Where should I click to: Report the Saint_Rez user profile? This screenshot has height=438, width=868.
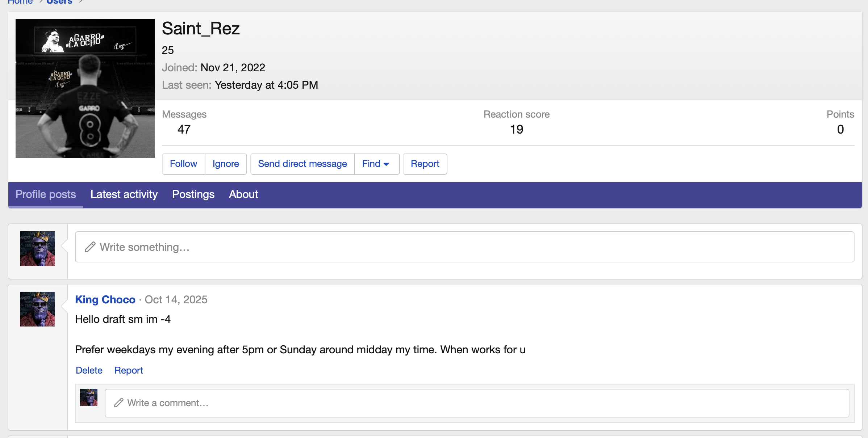tap(425, 164)
